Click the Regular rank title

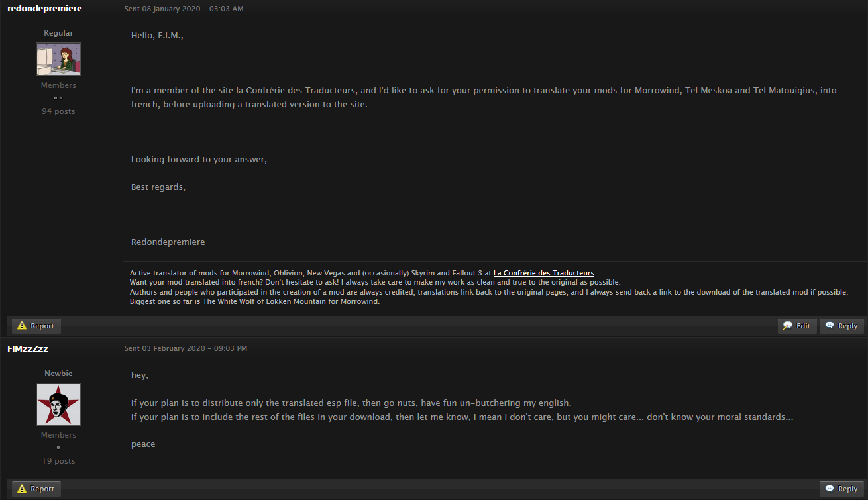[58, 33]
